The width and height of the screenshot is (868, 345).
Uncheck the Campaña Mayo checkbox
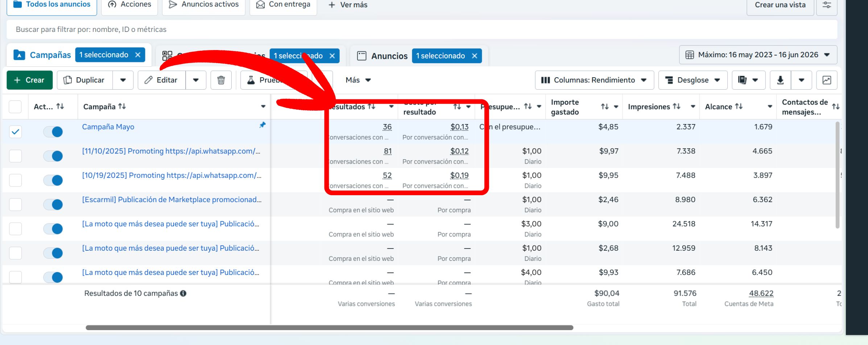tap(15, 131)
